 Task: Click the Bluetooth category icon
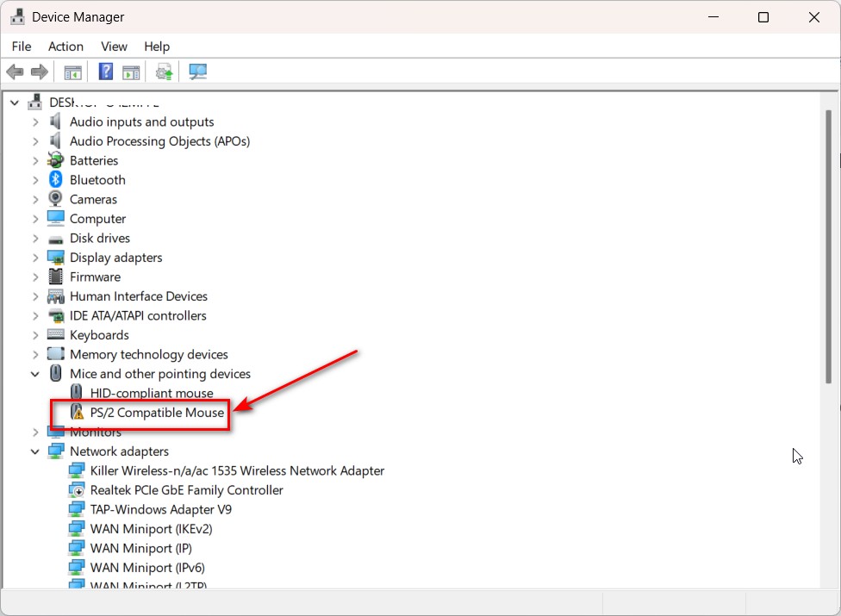point(55,179)
